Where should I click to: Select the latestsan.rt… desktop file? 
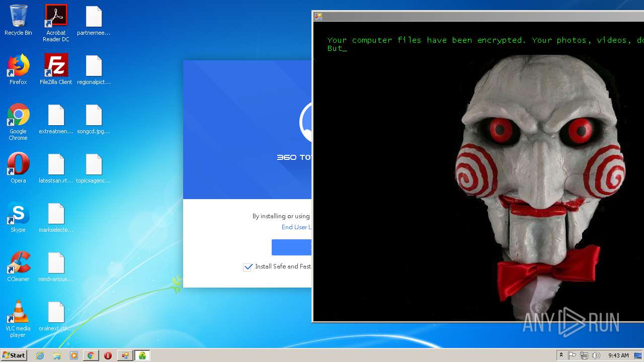[56, 168]
